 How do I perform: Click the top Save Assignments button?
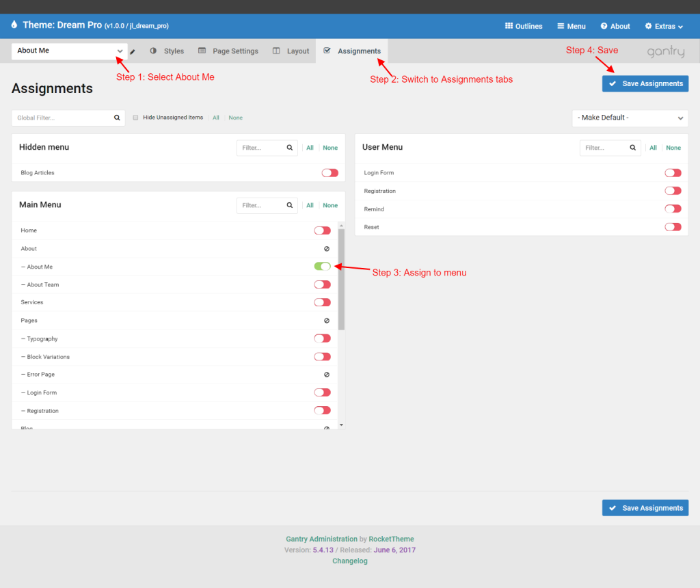645,83
